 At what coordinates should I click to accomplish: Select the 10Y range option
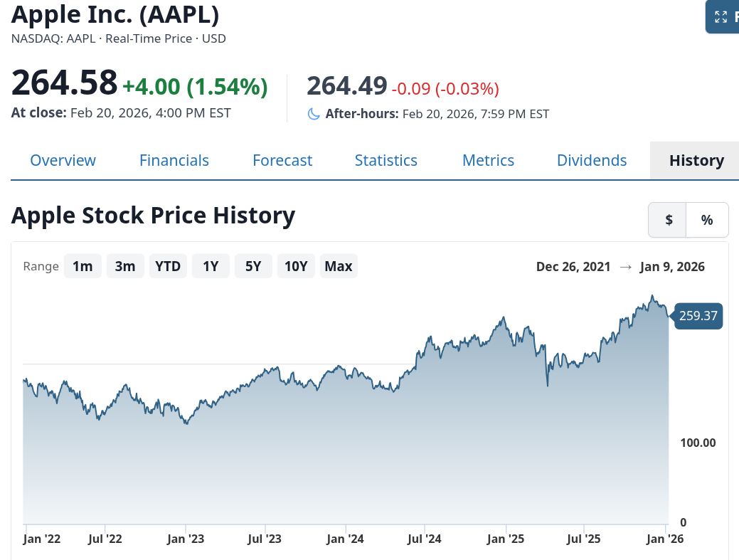point(296,265)
